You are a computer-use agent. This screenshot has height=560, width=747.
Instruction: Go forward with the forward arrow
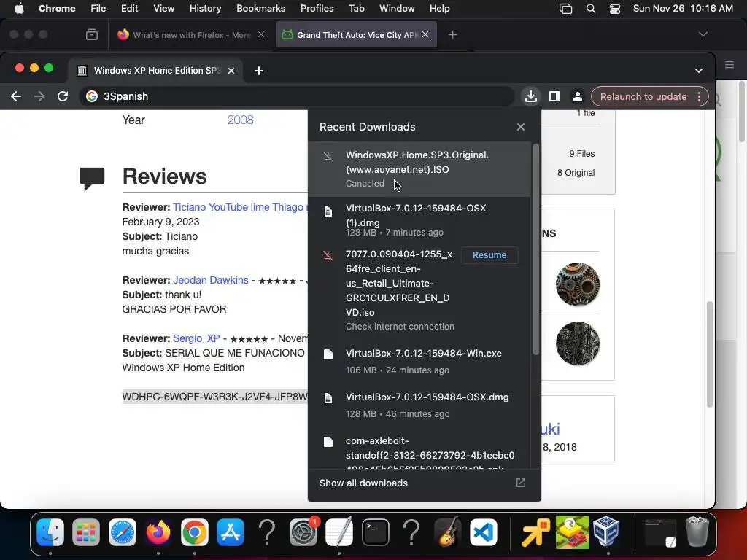coord(39,97)
